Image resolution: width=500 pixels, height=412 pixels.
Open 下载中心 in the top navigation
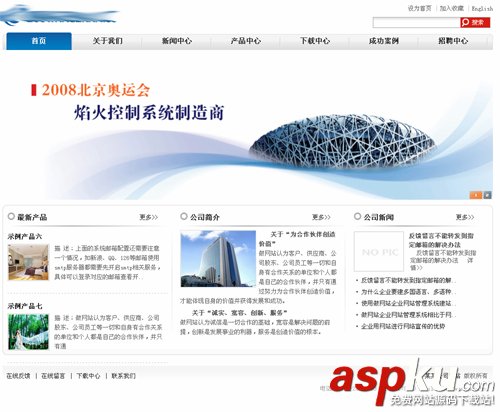coord(315,41)
